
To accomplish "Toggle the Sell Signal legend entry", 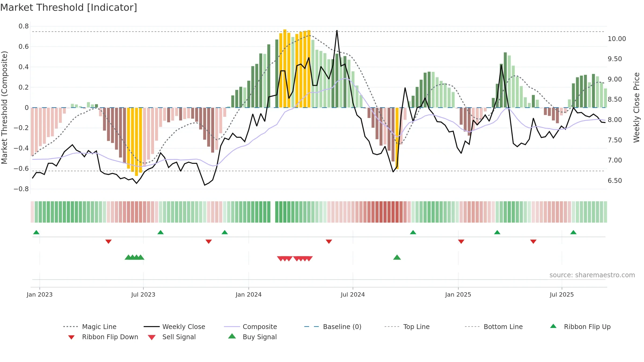I will 172,337.
